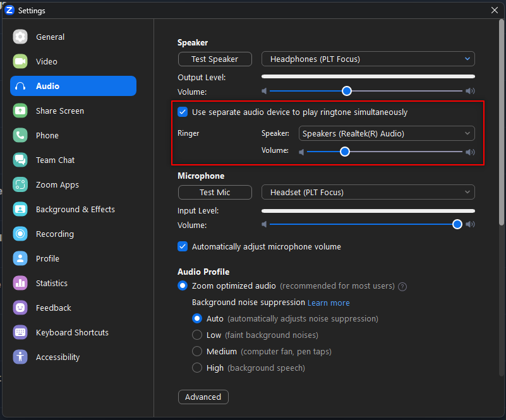Click the Background & Effects icon
This screenshot has width=506, height=420.
pyautogui.click(x=20, y=209)
